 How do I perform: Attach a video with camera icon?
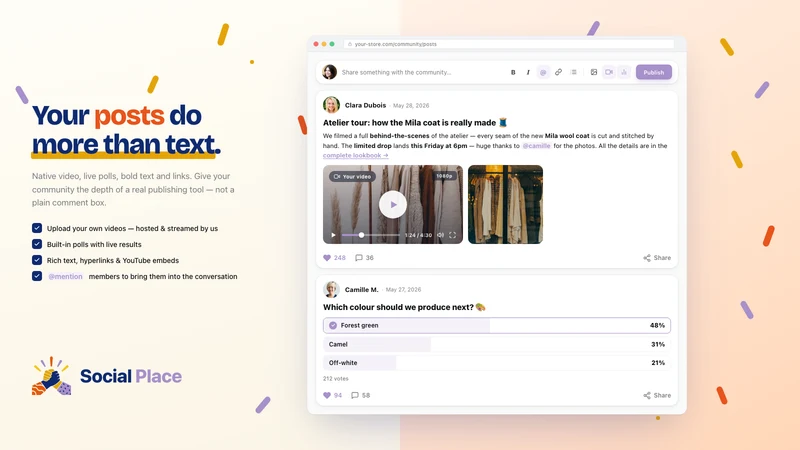tap(609, 72)
